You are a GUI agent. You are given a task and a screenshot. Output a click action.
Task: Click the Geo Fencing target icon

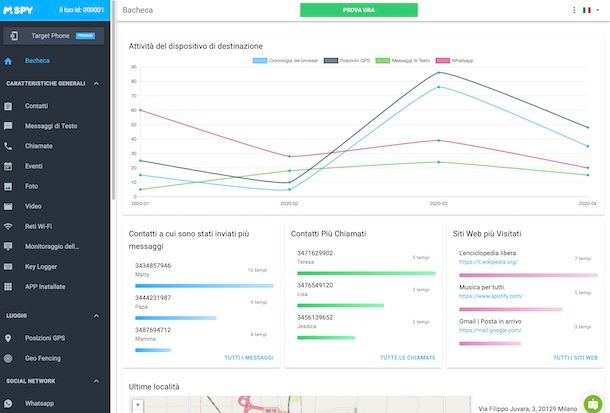click(x=8, y=359)
